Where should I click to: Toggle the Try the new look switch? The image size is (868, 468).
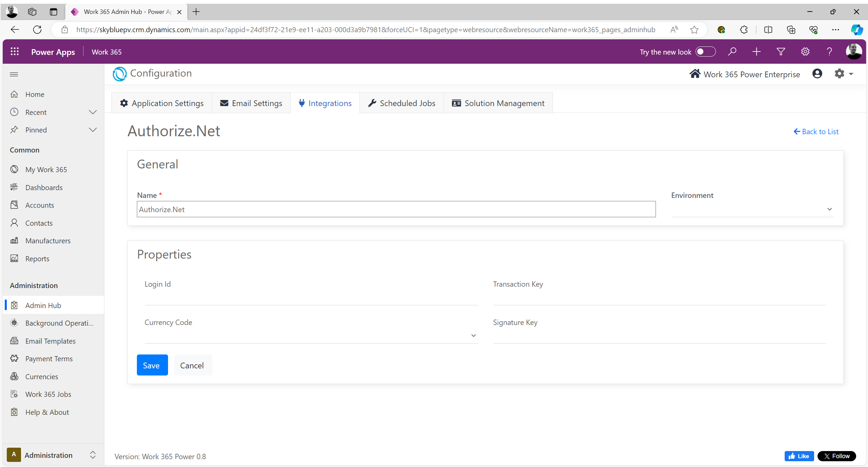pos(705,52)
